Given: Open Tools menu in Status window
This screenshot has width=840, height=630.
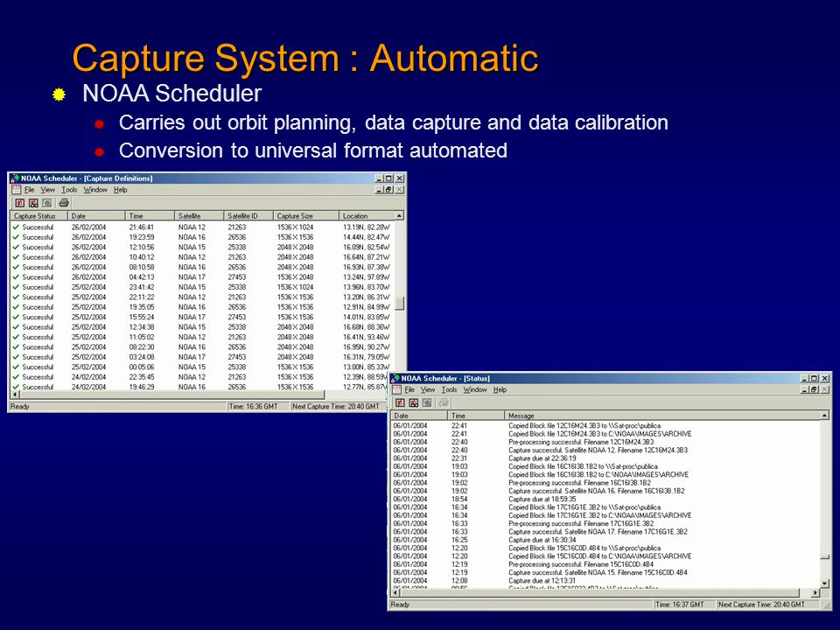Looking at the screenshot, I should click(449, 389).
